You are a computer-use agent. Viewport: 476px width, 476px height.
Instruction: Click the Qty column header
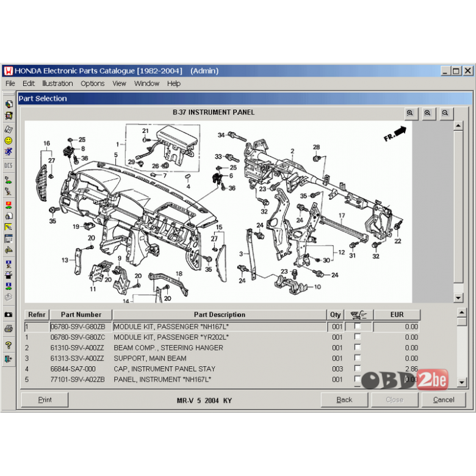point(336,315)
